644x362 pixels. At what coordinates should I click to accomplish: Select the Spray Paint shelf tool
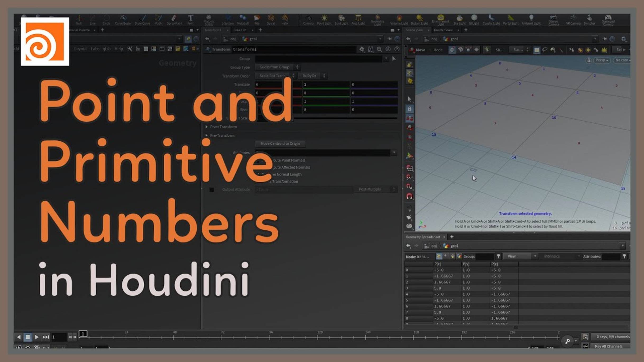pyautogui.click(x=174, y=20)
